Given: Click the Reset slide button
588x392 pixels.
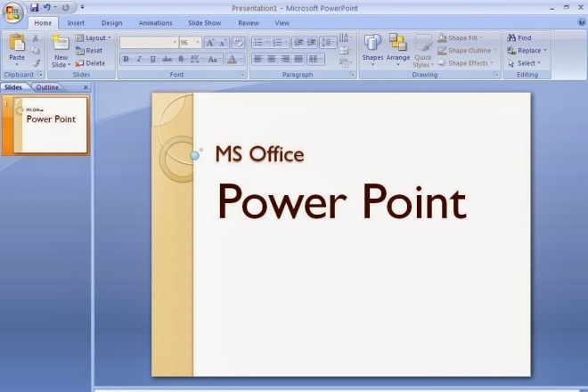Looking at the screenshot, I should pyautogui.click(x=89, y=51).
